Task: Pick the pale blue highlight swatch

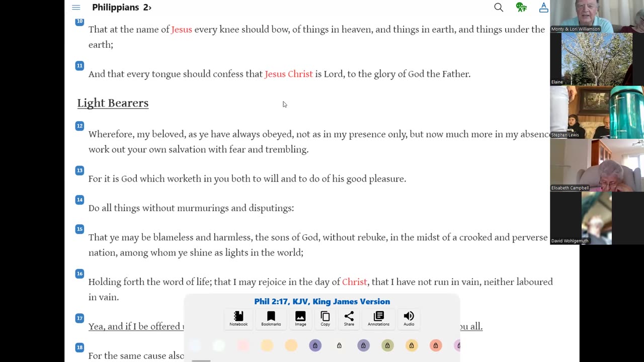Action: tap(195, 345)
